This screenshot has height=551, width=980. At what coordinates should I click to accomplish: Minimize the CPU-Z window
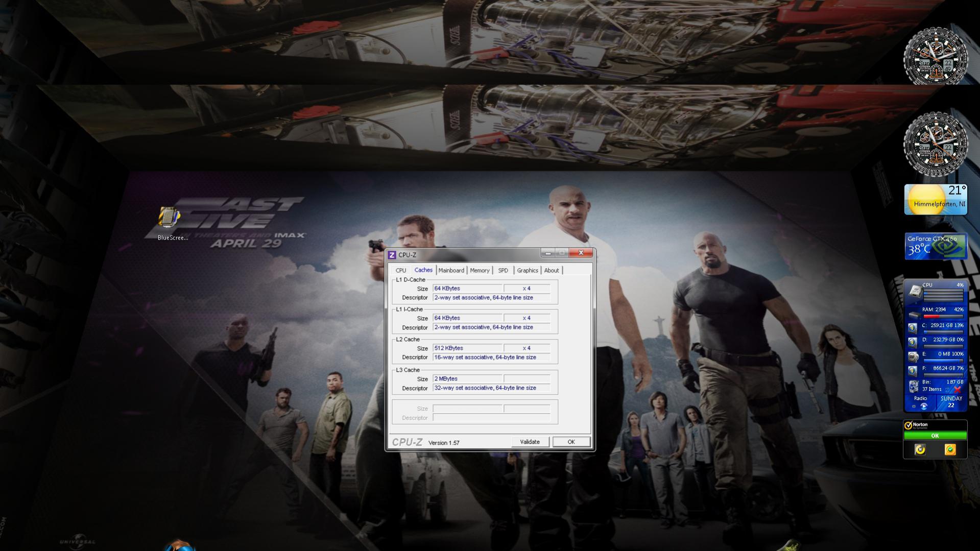547,253
